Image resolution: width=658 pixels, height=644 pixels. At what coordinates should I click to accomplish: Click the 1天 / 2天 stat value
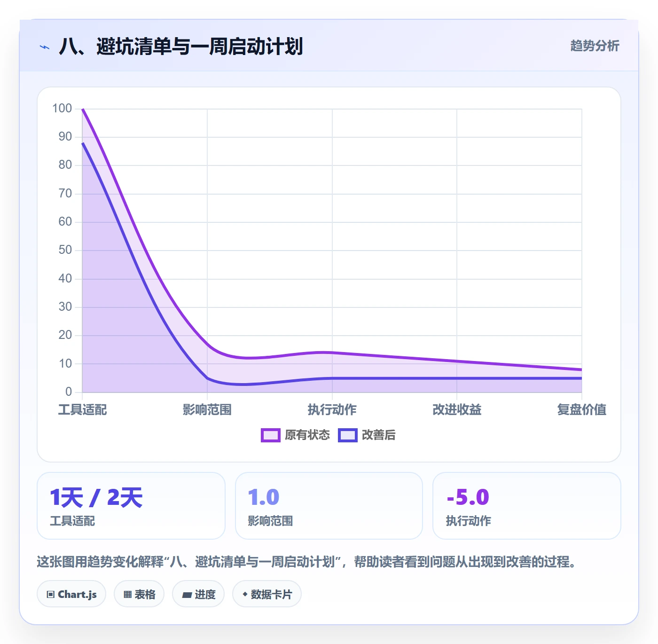pyautogui.click(x=96, y=497)
